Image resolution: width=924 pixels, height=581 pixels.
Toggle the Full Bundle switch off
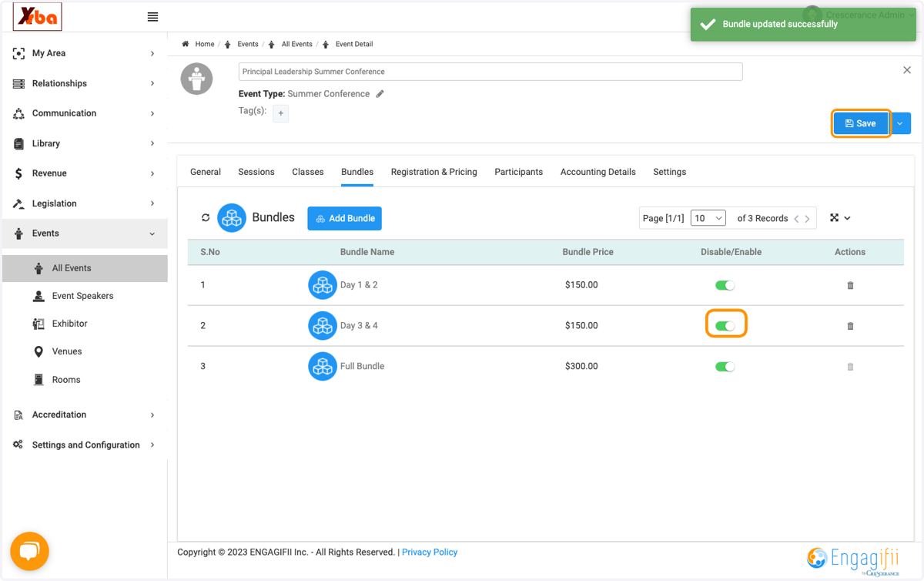(x=725, y=367)
